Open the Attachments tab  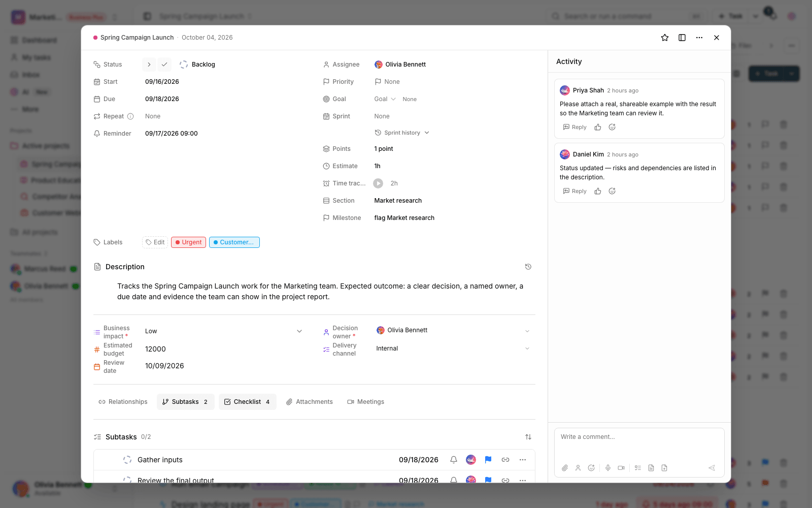[x=309, y=402]
